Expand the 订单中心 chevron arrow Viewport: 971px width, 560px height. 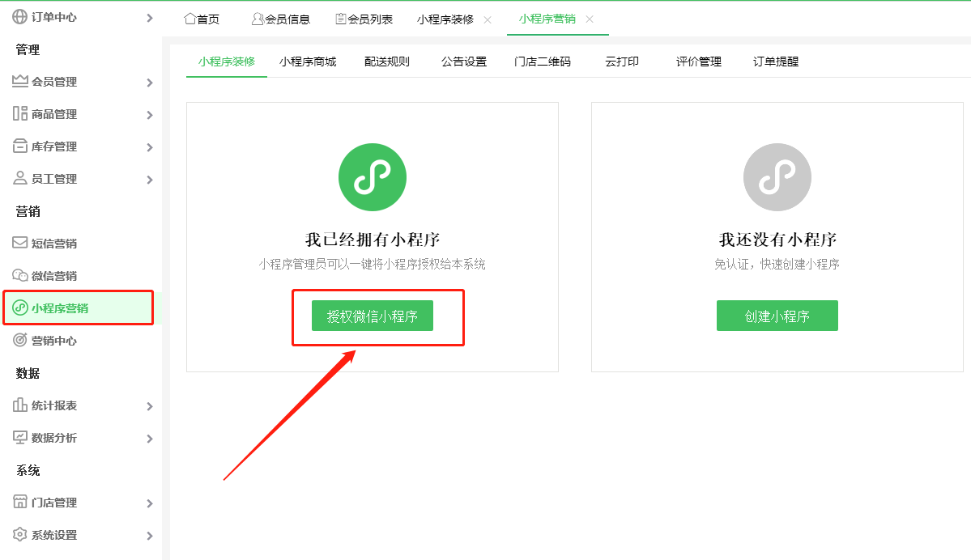point(150,17)
